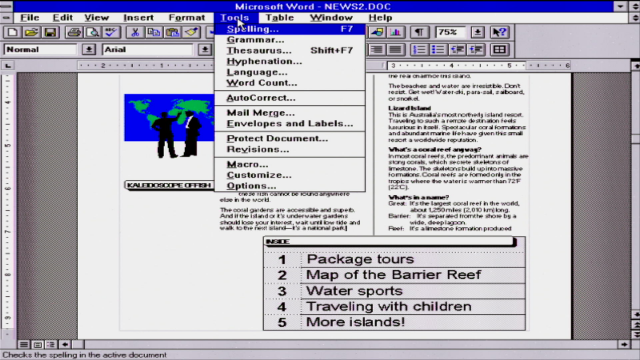Save document with floppy disk icon
The width and height of the screenshot is (640, 360).
click(50, 32)
